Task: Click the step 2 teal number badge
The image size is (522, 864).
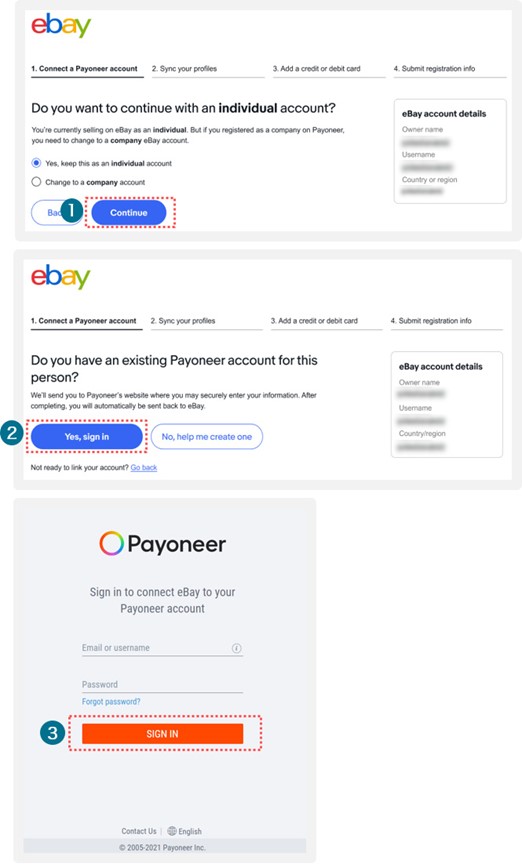Action: pyautogui.click(x=12, y=433)
